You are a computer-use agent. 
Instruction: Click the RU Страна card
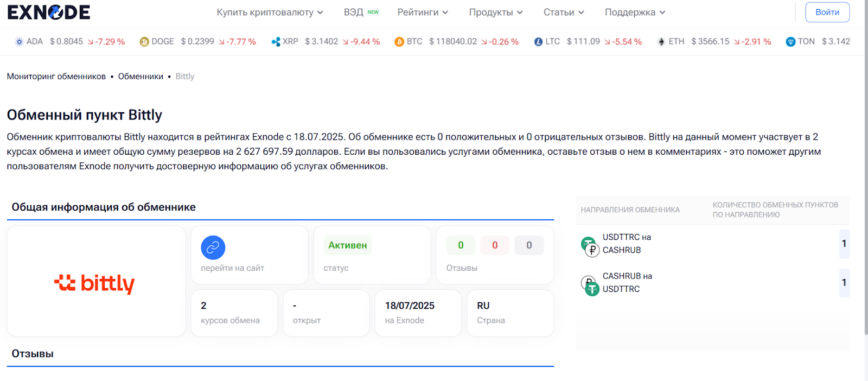click(x=510, y=313)
